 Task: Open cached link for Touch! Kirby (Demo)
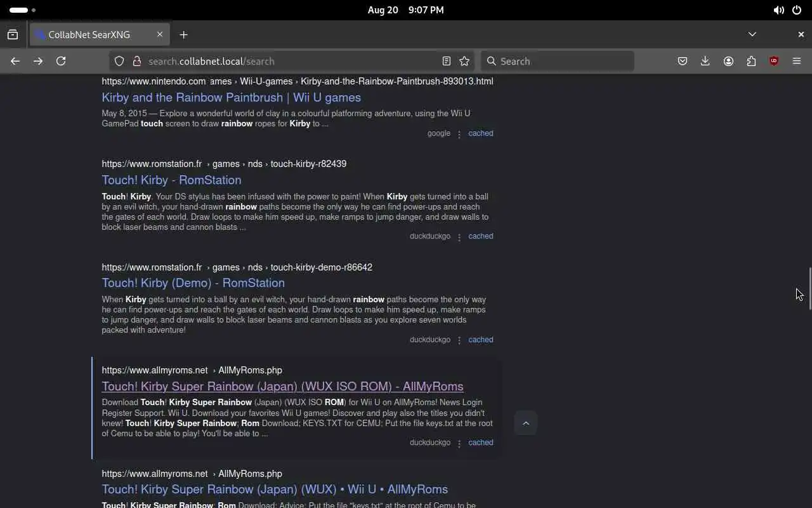tap(480, 340)
